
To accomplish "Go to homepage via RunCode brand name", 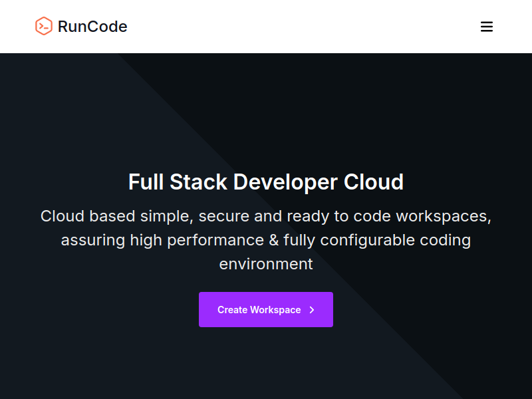I will coord(92,27).
